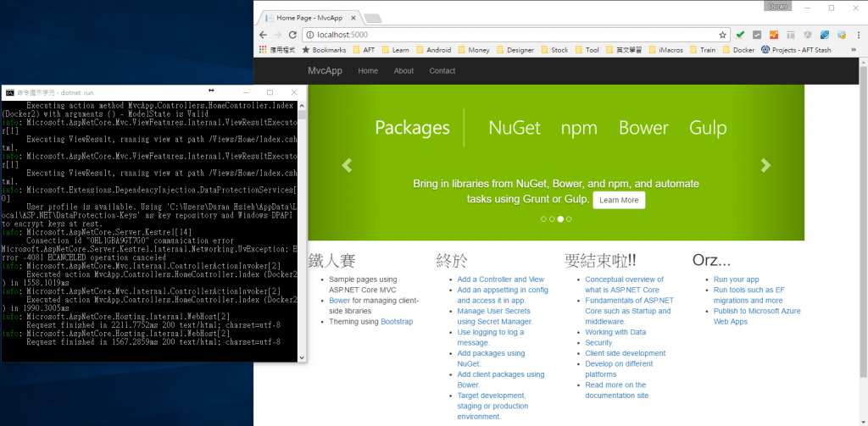Click the Learn More button
Screen dimensions: 868x426
click(x=619, y=200)
